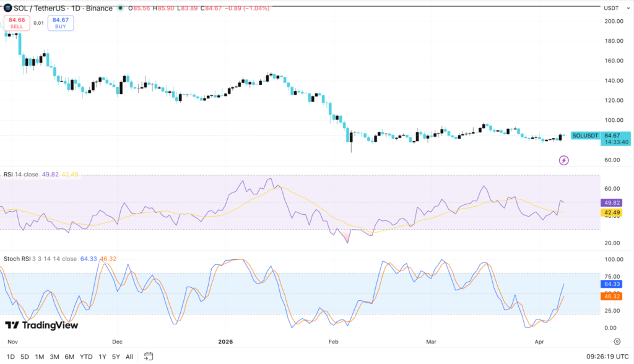The image size is (634, 364).
Task: Click the SOLUSDT price label on the scale
Action: [x=584, y=134]
